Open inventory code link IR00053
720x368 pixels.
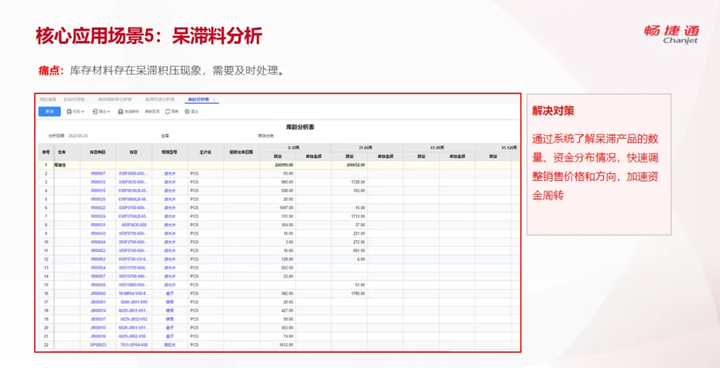(x=98, y=259)
